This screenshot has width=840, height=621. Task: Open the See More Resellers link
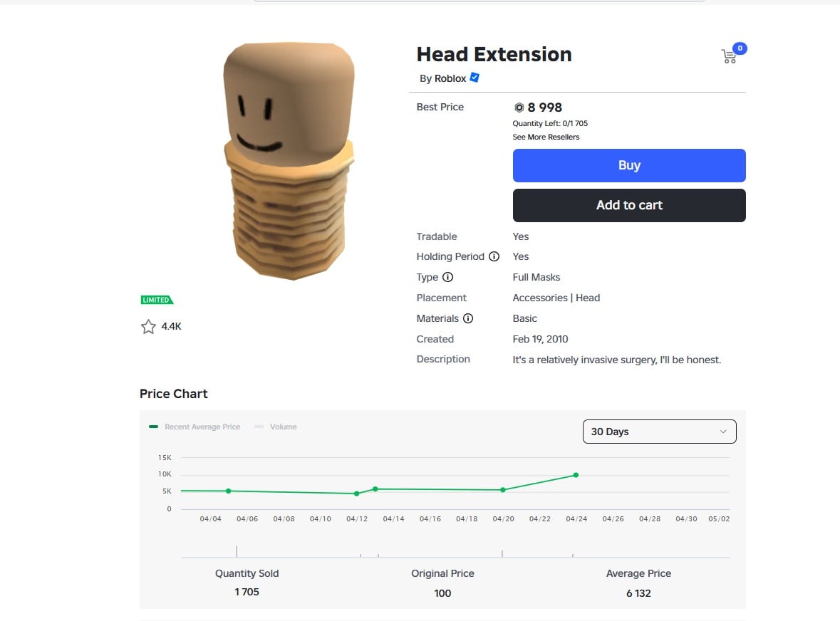point(546,137)
